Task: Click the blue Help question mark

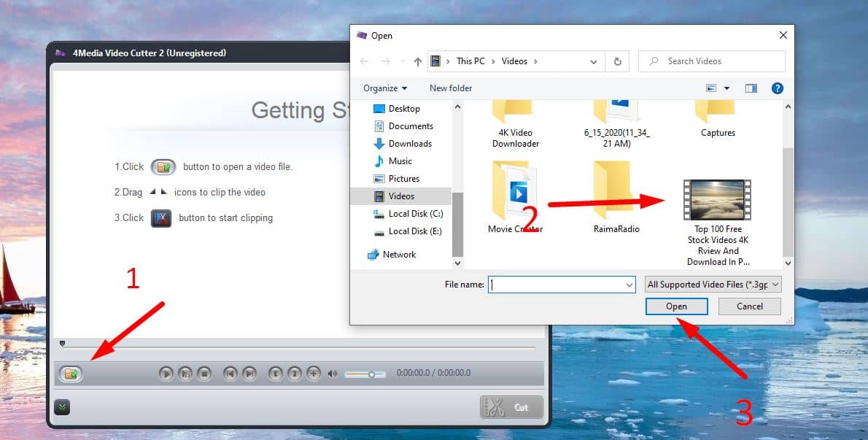Action: pos(778,88)
